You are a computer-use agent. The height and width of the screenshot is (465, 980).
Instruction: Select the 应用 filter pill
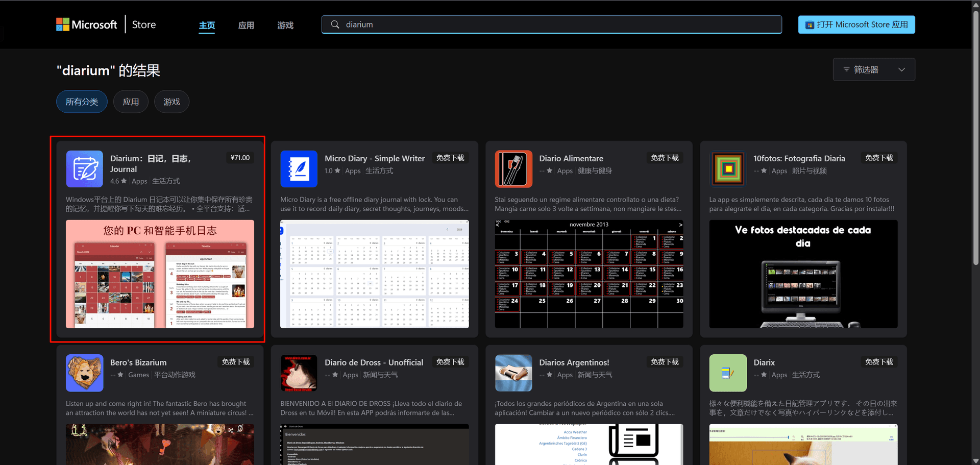point(131,102)
